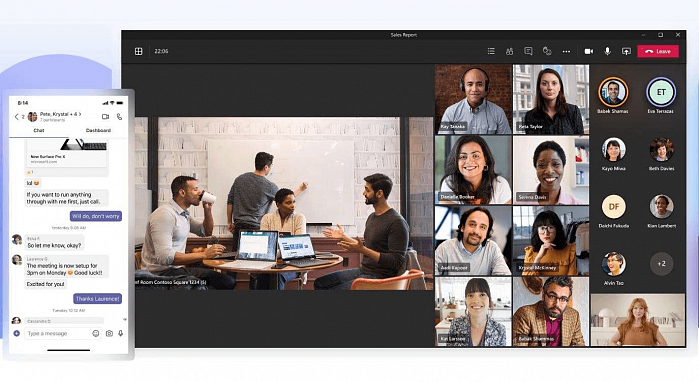699x382 pixels.
Task: Select Kian Lambert avatar
Action: [x=661, y=206]
